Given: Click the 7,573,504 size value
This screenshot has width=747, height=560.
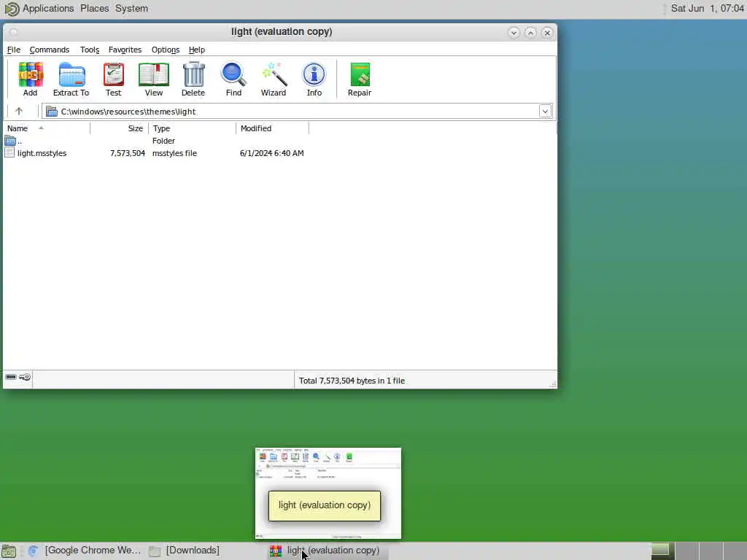Looking at the screenshot, I should [x=128, y=153].
